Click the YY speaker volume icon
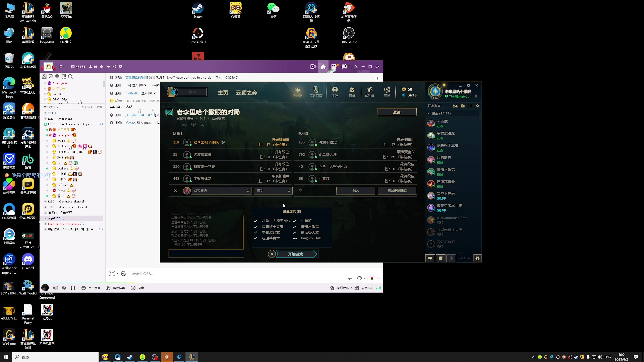The height and width of the screenshot is (362, 644). click(56, 288)
